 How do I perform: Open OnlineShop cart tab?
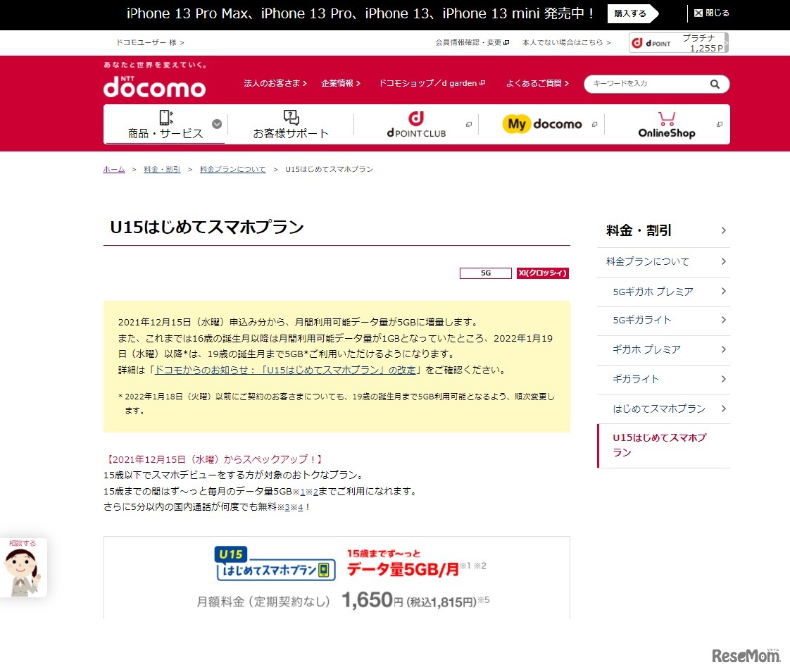click(x=667, y=125)
